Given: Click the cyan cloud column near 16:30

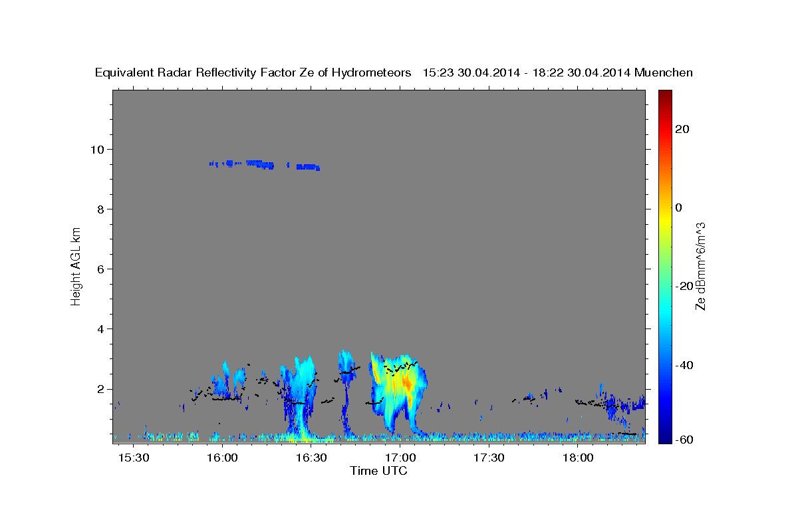Looking at the screenshot, I should (x=301, y=396).
